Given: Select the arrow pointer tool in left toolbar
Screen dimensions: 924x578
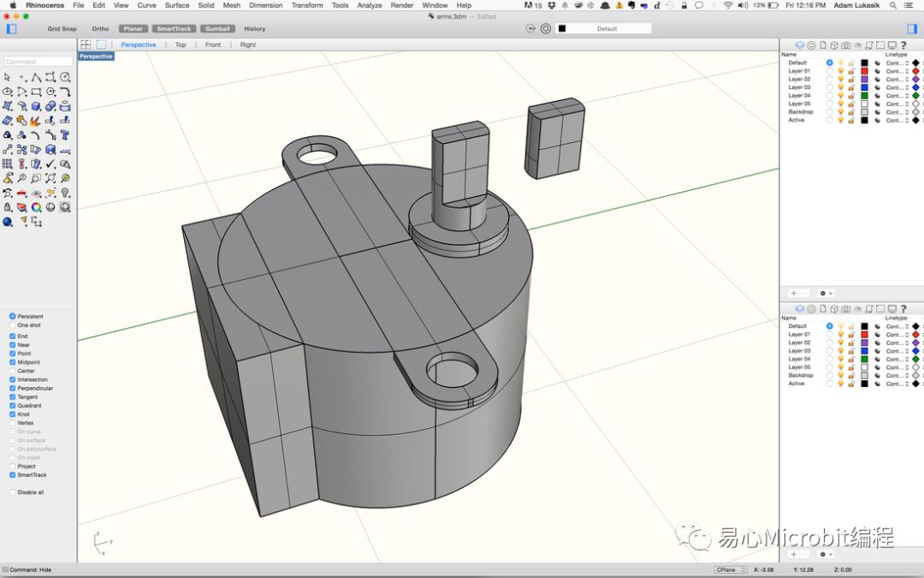Looking at the screenshot, I should [8, 77].
